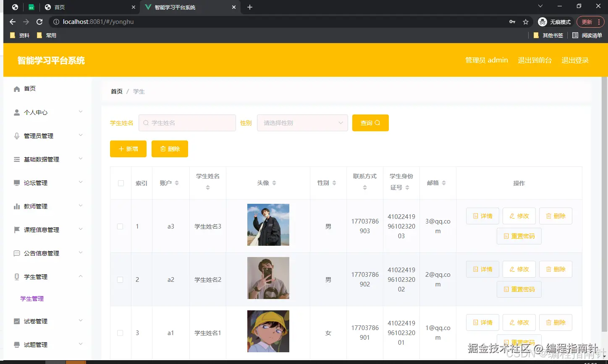This screenshot has width=608, height=364.
Task: Click the page vertical scrollbar
Action: pos(604,203)
